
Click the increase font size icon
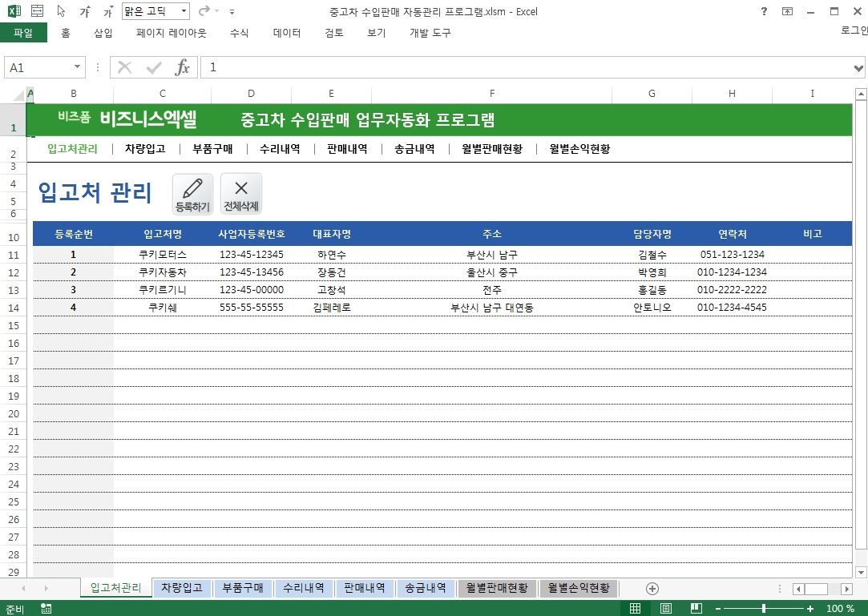coord(86,12)
